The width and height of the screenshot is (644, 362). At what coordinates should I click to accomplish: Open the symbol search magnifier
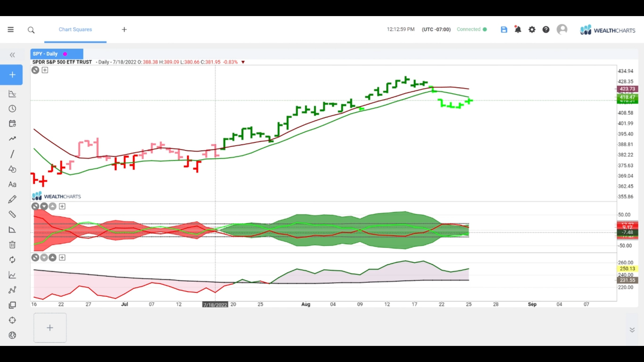pos(31,30)
